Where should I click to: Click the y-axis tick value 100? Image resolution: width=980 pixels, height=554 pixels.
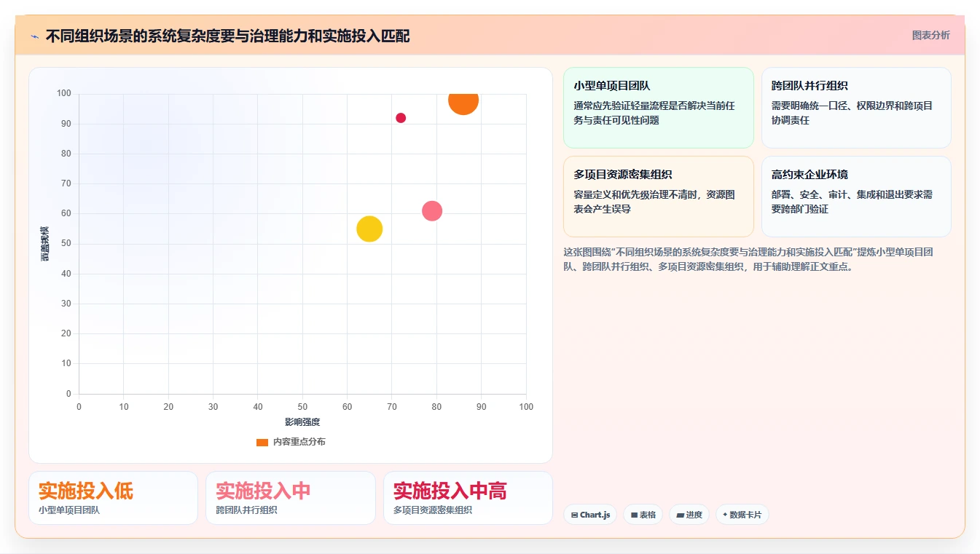(x=64, y=93)
